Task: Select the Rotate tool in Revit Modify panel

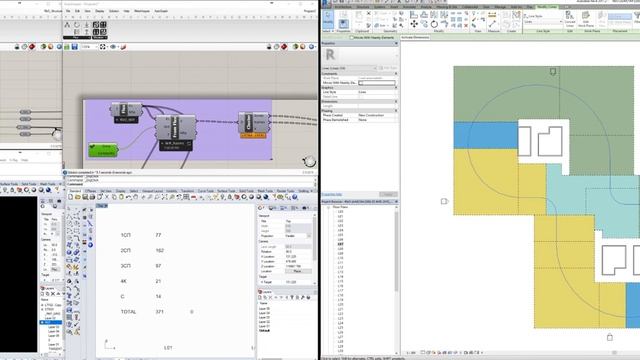Action: pos(434,24)
